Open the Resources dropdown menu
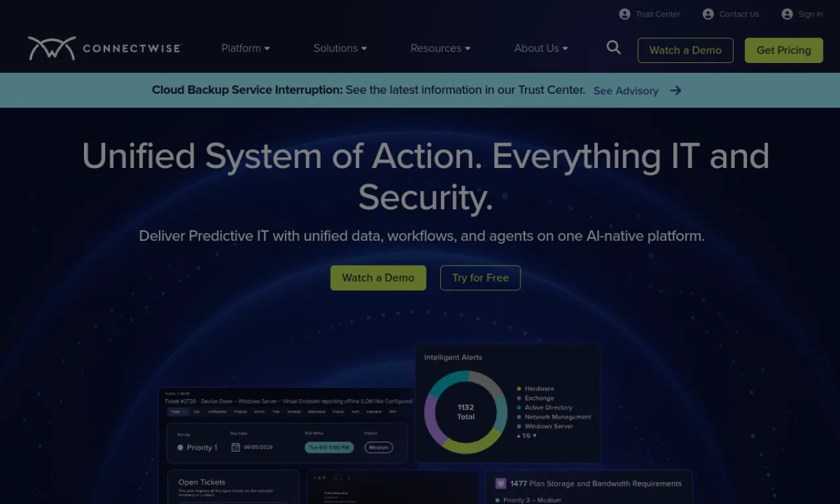 click(x=440, y=48)
